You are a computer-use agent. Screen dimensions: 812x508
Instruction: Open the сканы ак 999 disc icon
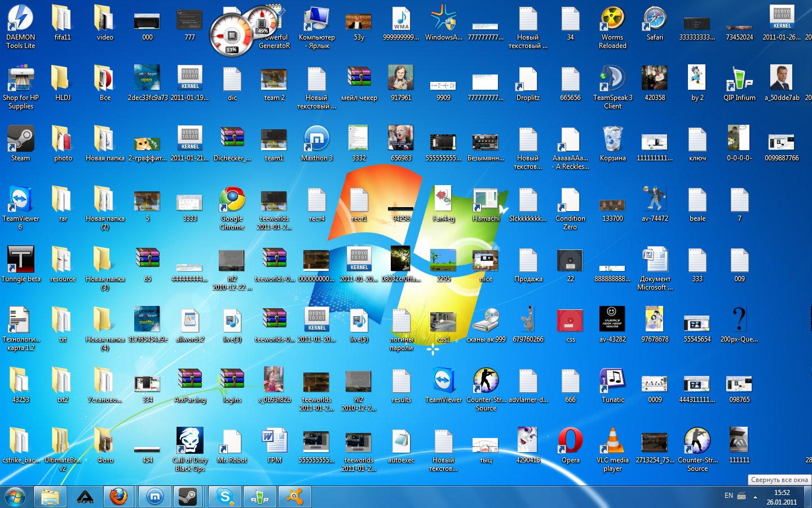[486, 325]
